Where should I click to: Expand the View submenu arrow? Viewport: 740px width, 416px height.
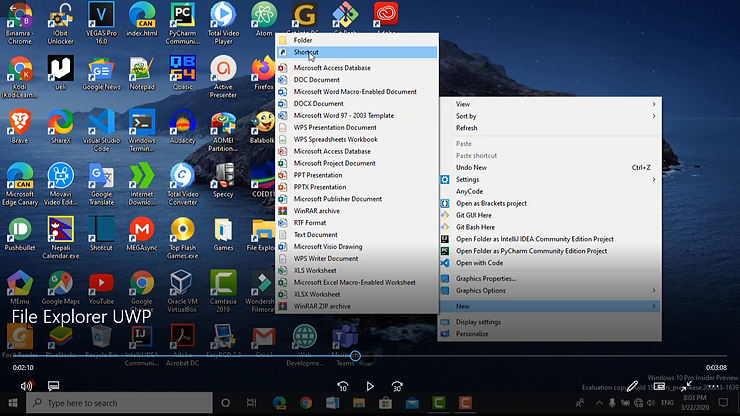654,104
